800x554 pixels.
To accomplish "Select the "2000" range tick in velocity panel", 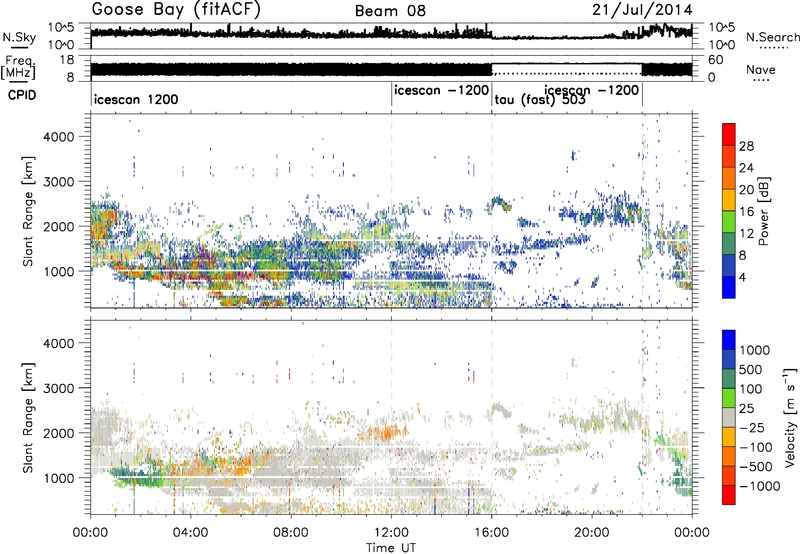I will [x=58, y=433].
